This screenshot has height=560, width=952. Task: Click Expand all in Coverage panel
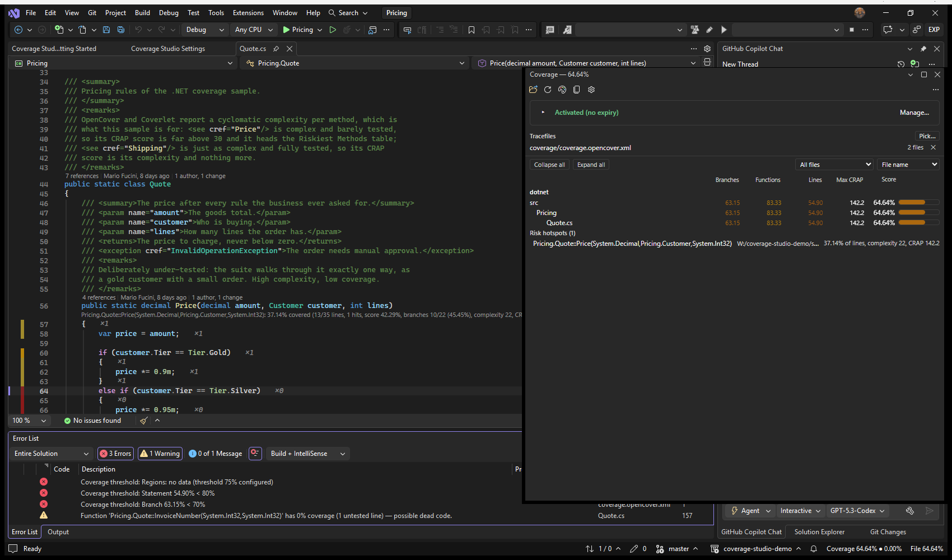tap(591, 165)
